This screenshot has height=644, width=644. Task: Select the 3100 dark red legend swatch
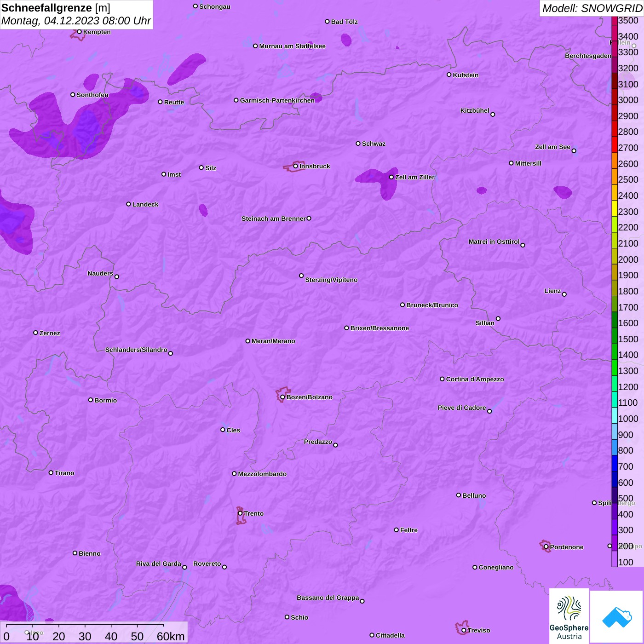pos(615,80)
